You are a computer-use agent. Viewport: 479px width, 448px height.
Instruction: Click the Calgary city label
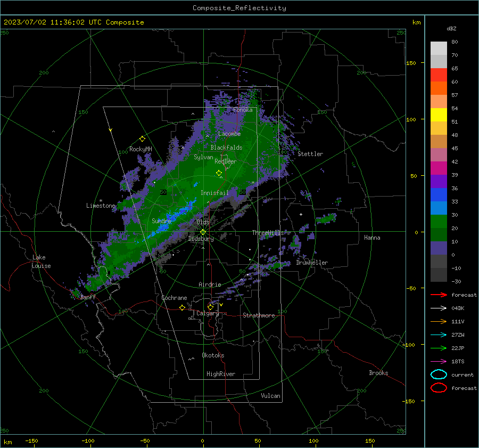pyautogui.click(x=208, y=313)
